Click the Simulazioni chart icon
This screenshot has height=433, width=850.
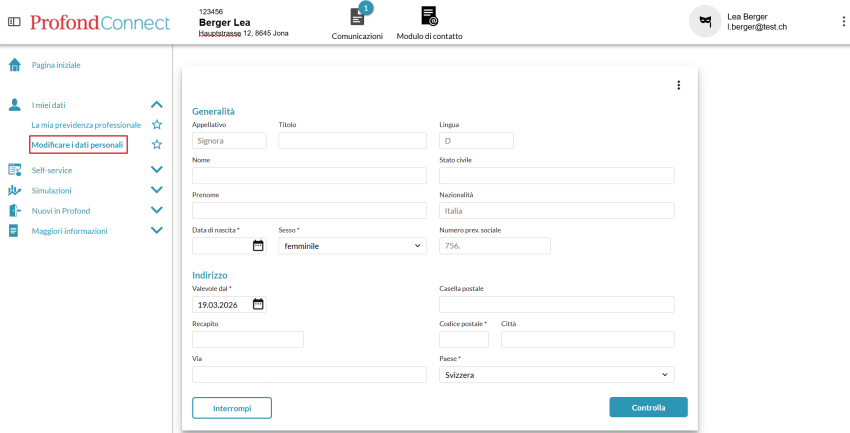click(15, 190)
